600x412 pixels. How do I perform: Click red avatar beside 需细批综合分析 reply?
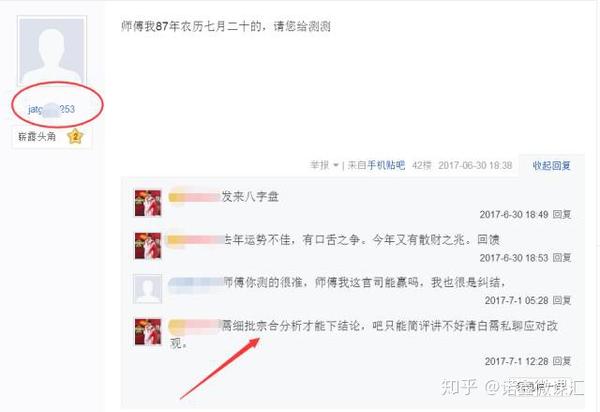[x=148, y=332]
